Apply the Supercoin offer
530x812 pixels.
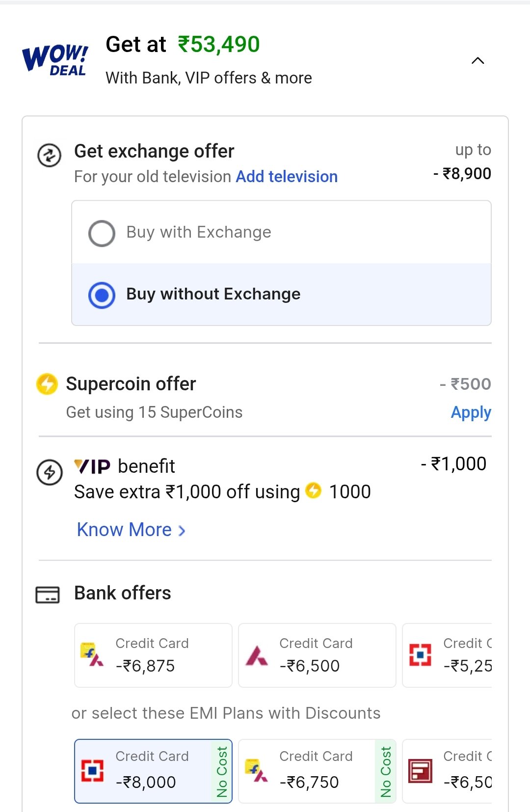[471, 413]
